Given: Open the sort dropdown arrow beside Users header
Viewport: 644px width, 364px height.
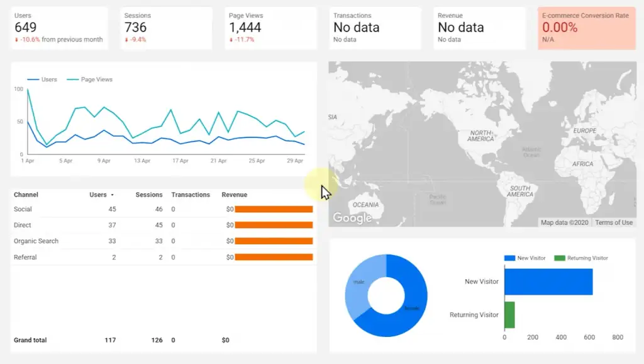Looking at the screenshot, I should click(111, 195).
